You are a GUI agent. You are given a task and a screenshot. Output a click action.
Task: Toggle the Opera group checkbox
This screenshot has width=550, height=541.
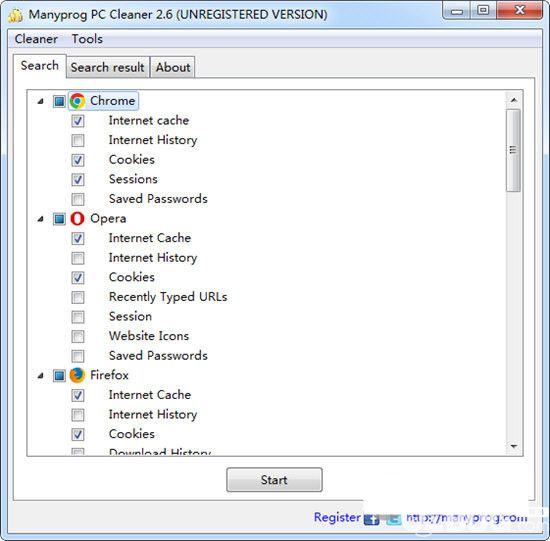59,219
